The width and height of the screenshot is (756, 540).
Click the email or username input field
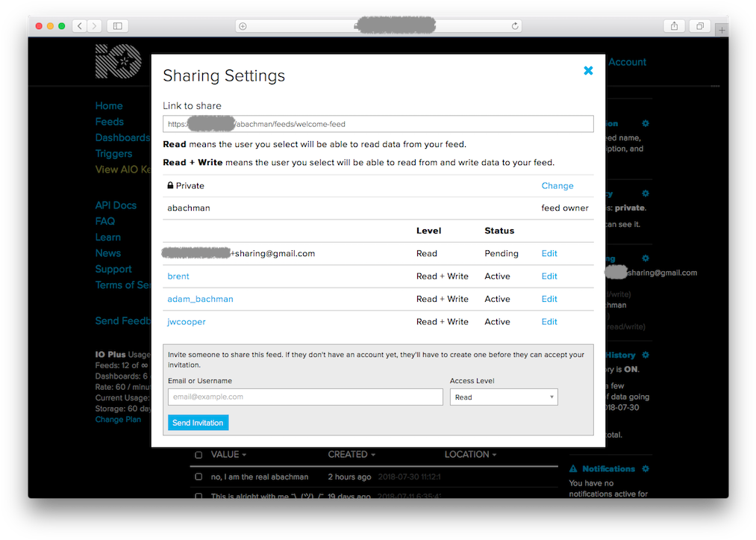tap(305, 397)
